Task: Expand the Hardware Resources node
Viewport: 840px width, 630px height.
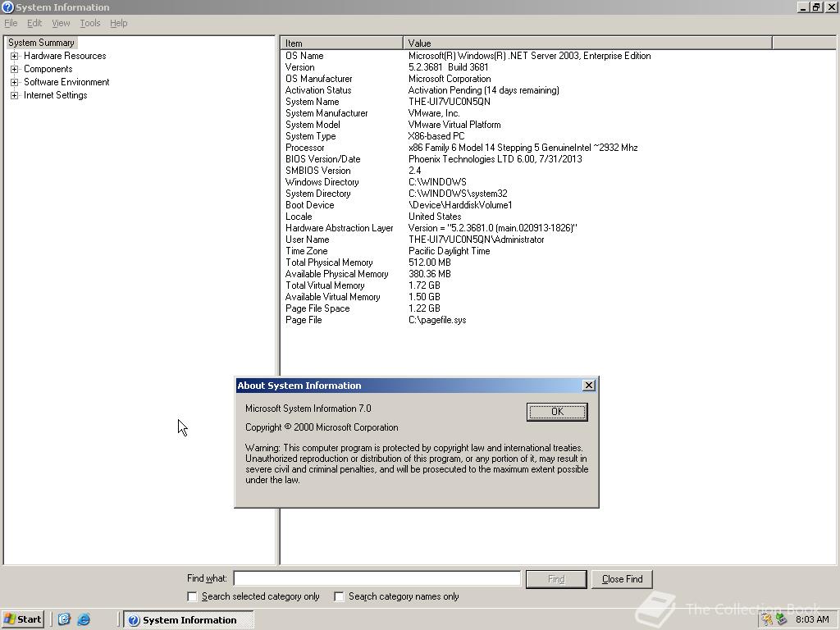Action: pos(15,56)
